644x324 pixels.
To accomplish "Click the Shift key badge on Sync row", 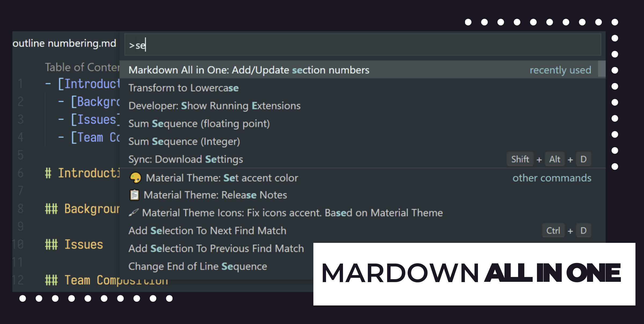I will point(520,159).
